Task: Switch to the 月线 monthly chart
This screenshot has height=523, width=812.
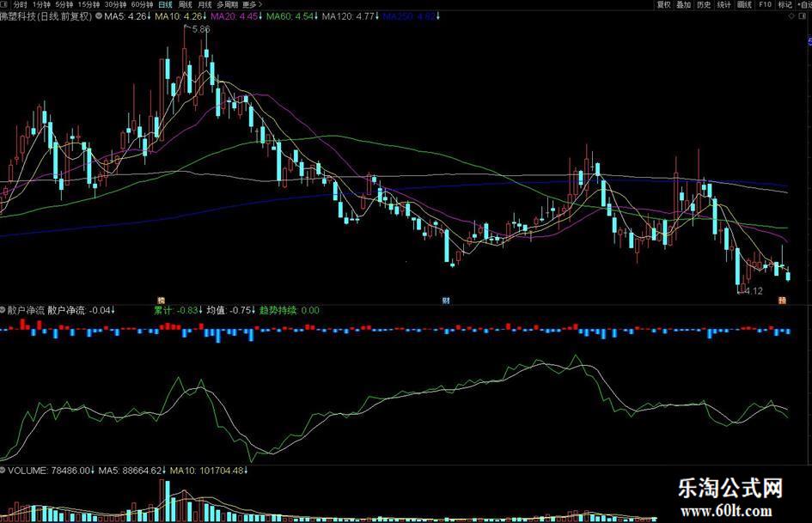Action: 205,4
